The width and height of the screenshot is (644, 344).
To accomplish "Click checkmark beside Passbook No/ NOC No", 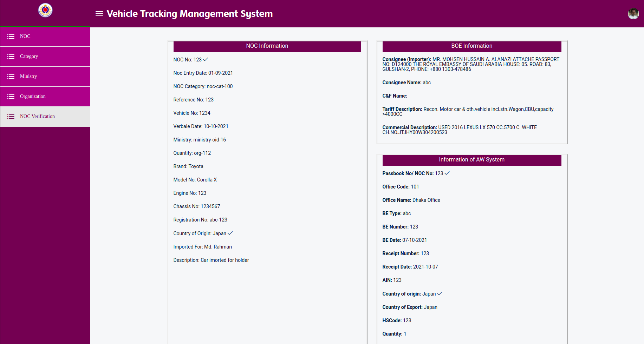I will coord(447,173).
